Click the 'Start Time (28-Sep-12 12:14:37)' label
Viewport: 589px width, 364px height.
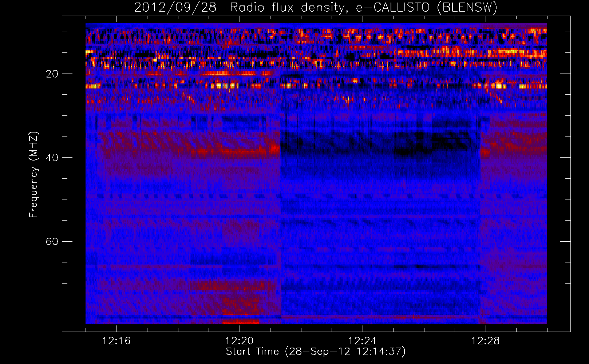click(316, 352)
